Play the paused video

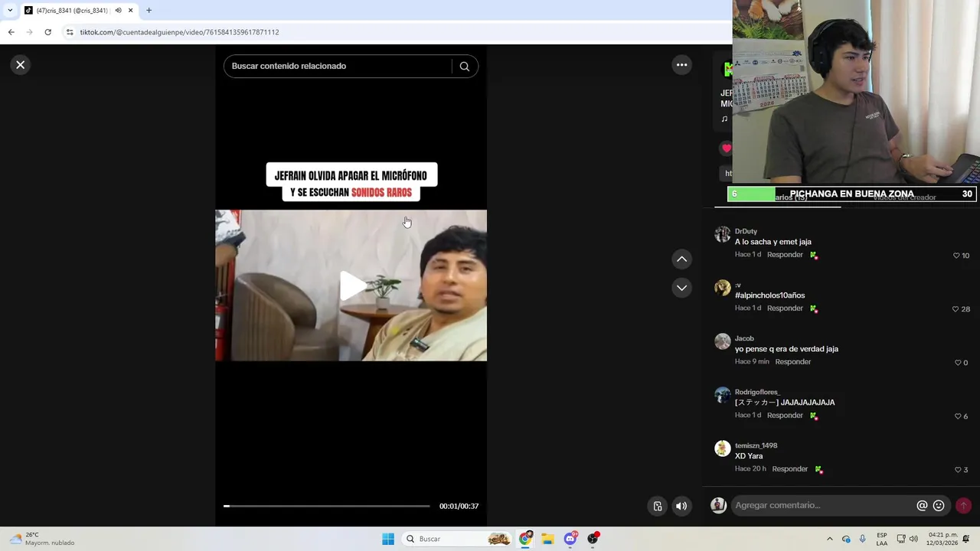(351, 285)
